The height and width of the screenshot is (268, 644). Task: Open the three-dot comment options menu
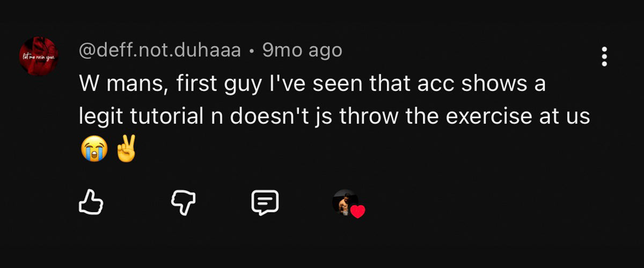click(x=604, y=56)
